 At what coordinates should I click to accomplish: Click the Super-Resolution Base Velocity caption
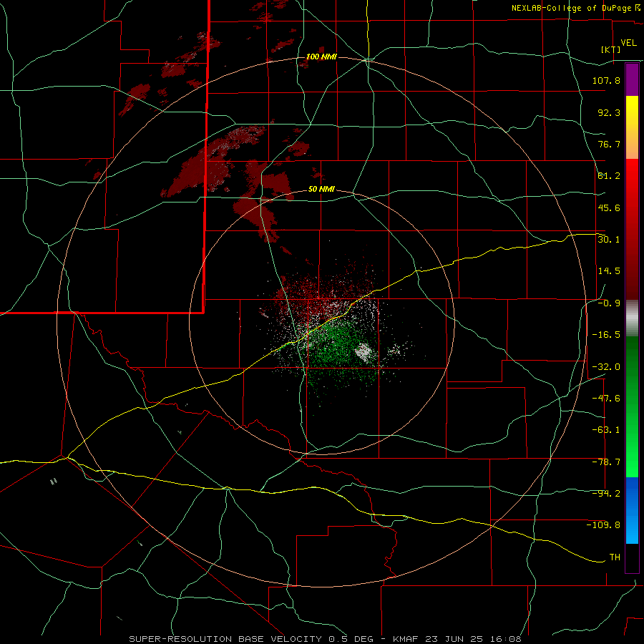pyautogui.click(x=326, y=639)
